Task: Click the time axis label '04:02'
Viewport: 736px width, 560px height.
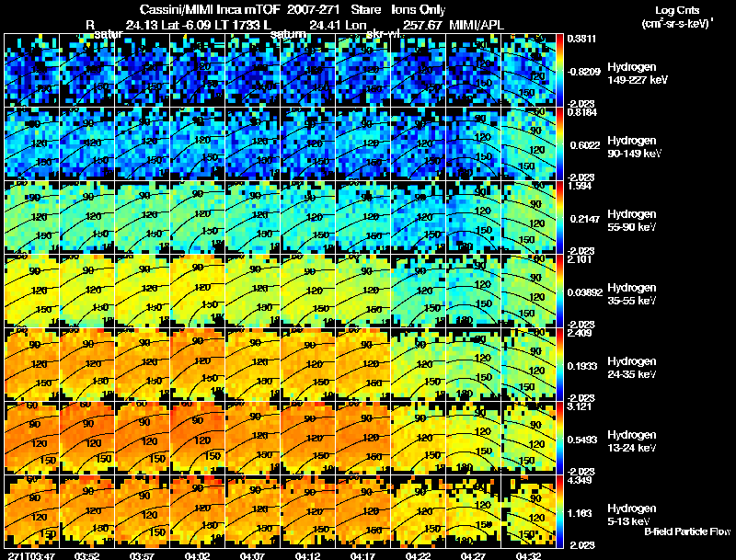Action: coord(198,555)
